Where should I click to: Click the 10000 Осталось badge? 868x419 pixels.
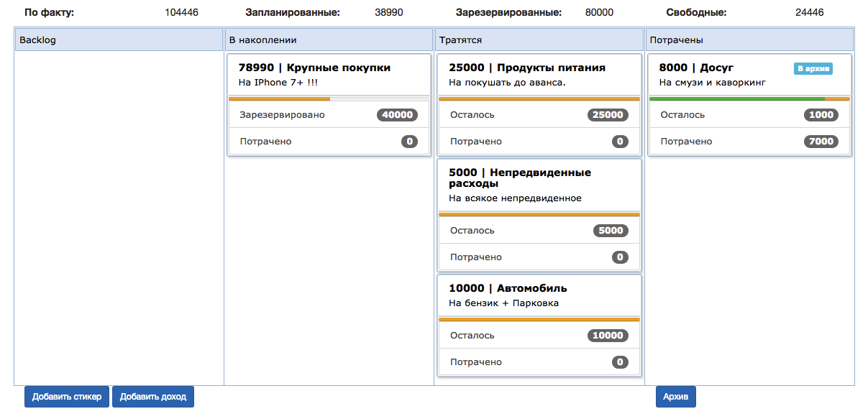tap(608, 336)
